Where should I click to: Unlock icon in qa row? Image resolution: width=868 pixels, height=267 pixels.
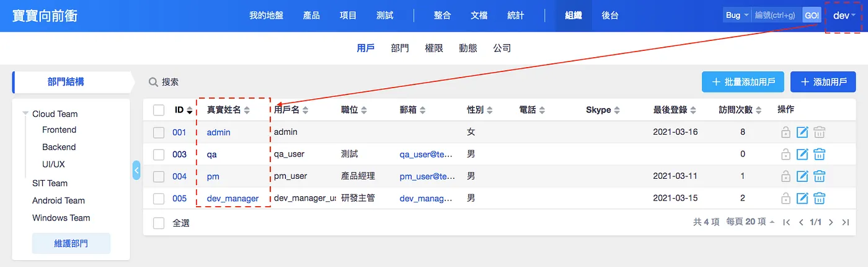click(785, 154)
